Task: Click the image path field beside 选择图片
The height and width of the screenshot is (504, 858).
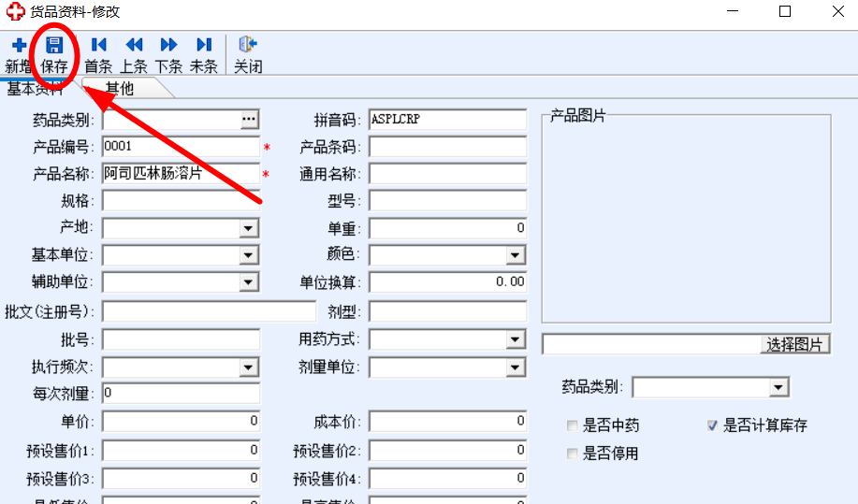Action: 651,344
